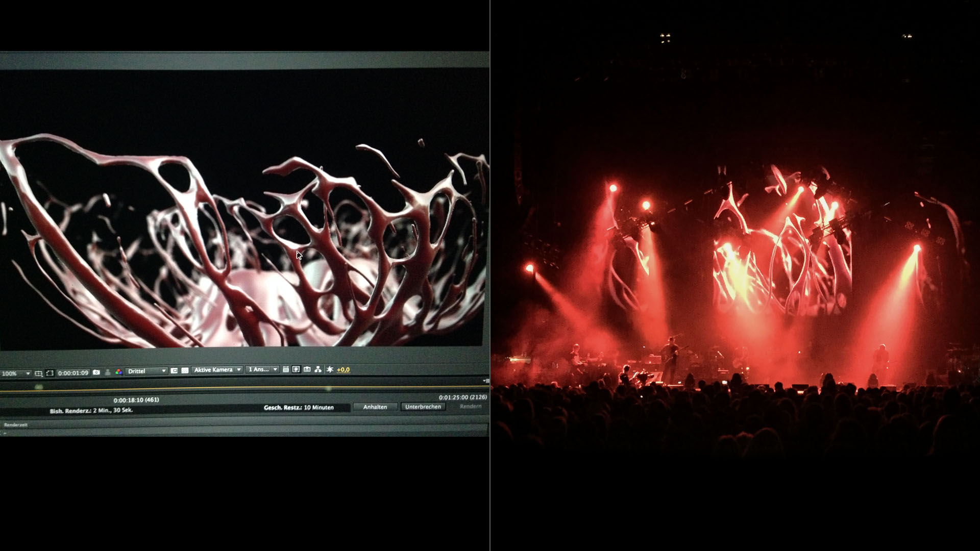Open the composition flowchart icon
980x551 pixels.
tap(318, 369)
